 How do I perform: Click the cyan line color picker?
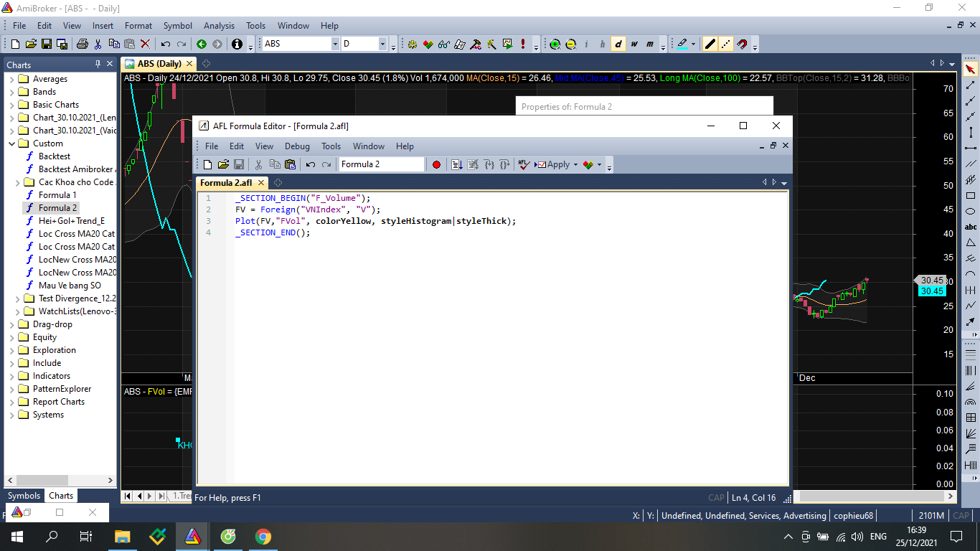[x=682, y=44]
